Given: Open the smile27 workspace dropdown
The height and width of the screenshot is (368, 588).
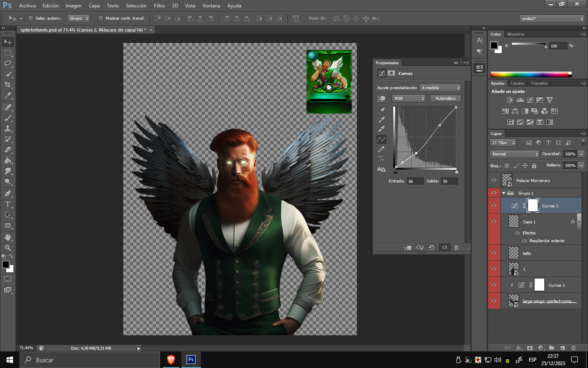Looking at the screenshot, I should point(552,18).
